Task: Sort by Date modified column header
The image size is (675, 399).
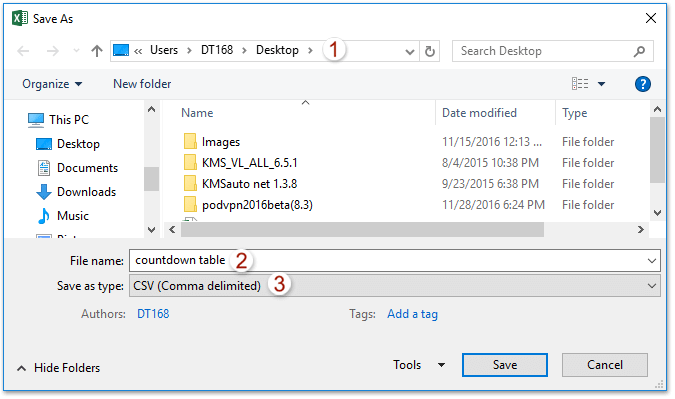Action: [479, 113]
